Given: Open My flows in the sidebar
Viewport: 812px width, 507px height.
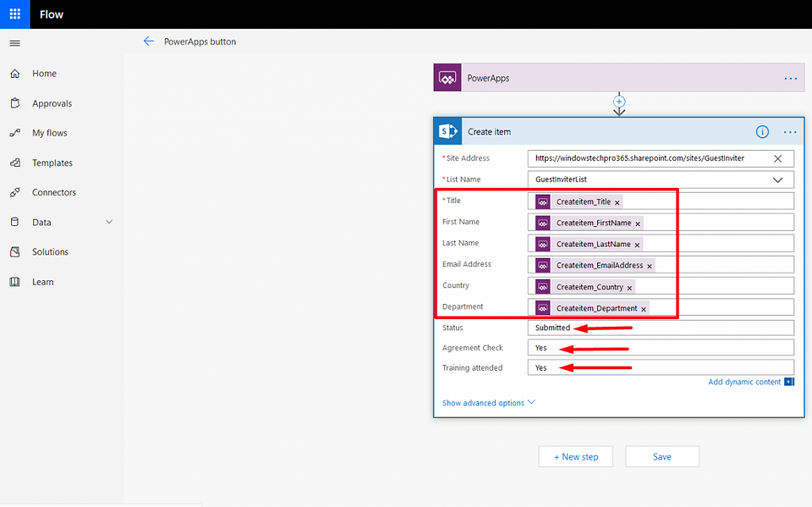Looking at the screenshot, I should (49, 133).
